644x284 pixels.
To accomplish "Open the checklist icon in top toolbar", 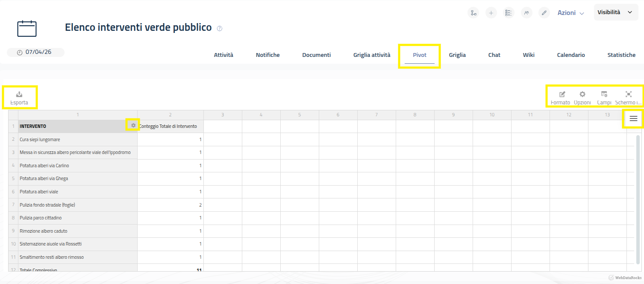I will 509,13.
